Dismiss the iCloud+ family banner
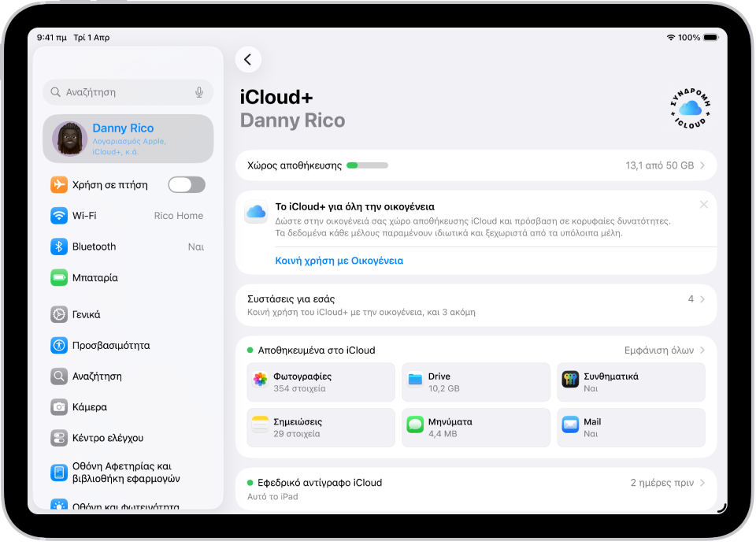 704,204
